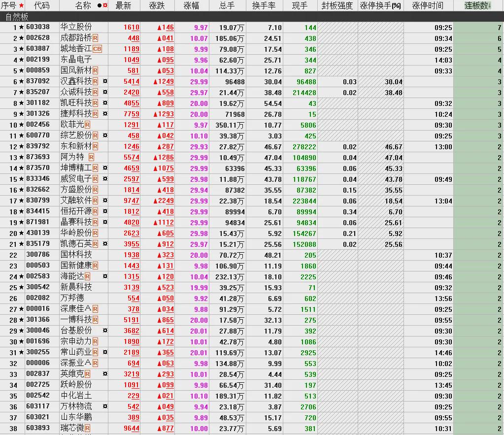Open stock 晶赛科技 from the list
The image size is (504, 435).
(76, 223)
